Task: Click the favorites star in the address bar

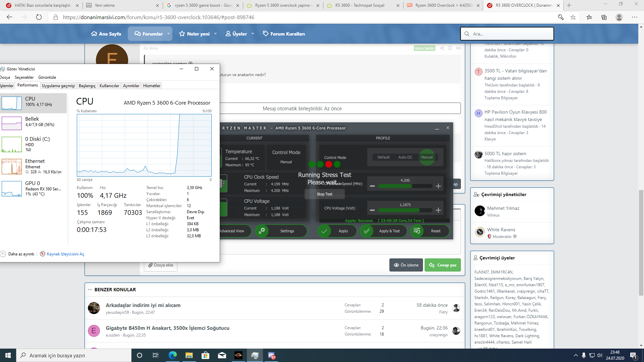Action: click(x=573, y=17)
